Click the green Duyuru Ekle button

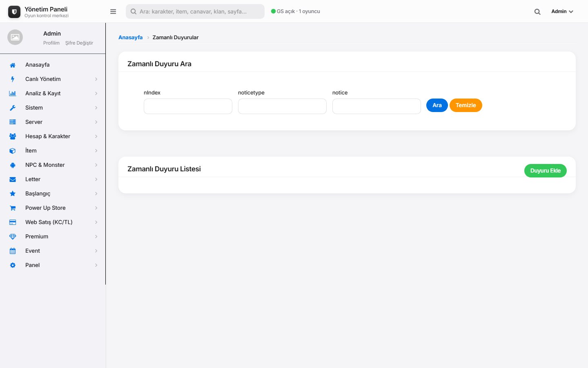point(545,171)
